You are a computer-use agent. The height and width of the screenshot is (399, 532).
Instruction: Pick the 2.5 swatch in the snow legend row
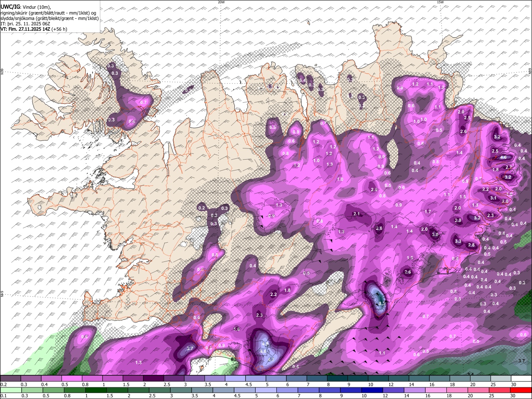click(174, 378)
